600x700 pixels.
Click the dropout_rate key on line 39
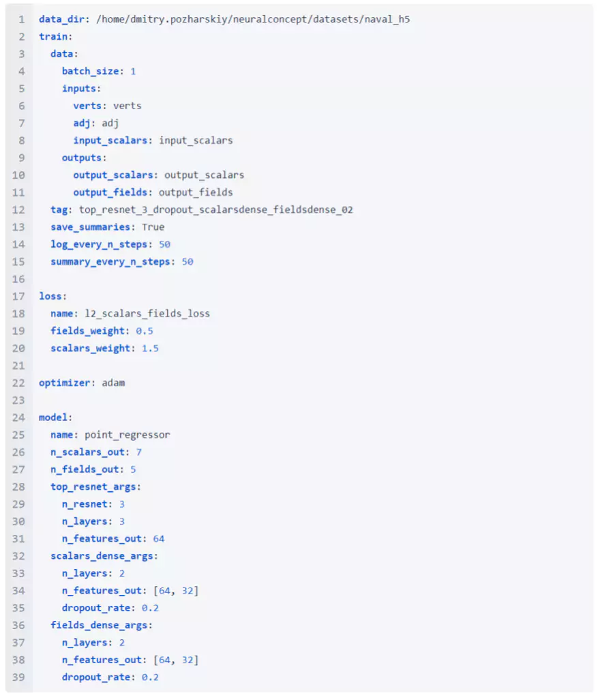point(96,677)
